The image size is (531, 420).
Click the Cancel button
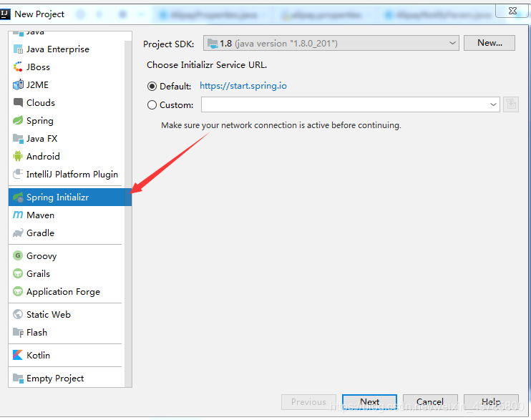[x=430, y=401]
